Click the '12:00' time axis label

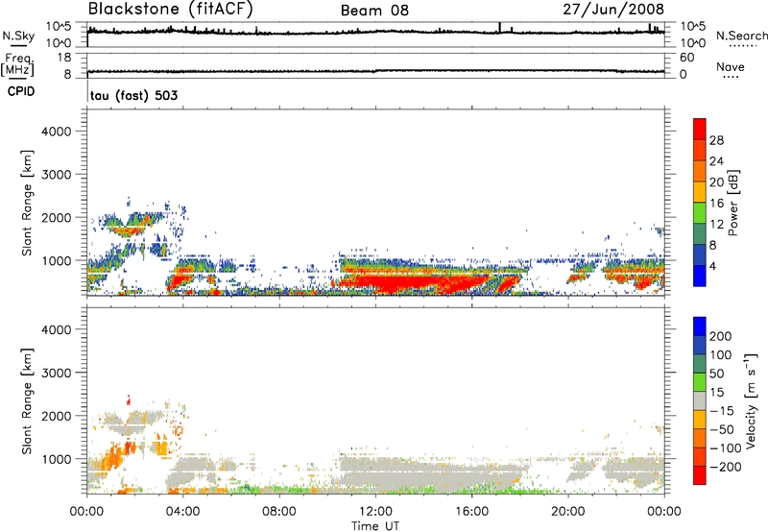375,512
